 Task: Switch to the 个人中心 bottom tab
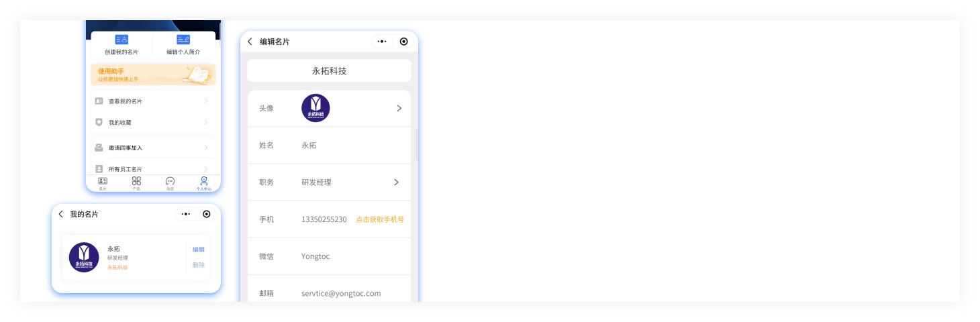(203, 183)
